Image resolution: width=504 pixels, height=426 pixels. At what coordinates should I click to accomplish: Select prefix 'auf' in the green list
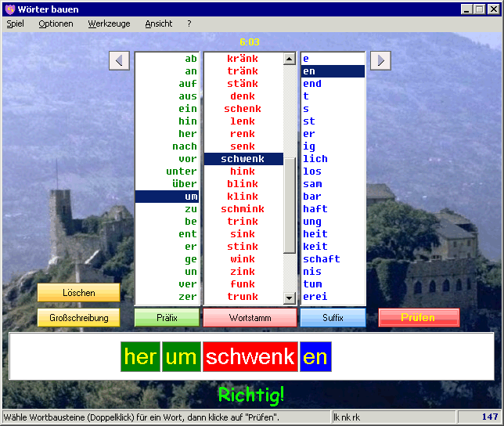click(167, 84)
